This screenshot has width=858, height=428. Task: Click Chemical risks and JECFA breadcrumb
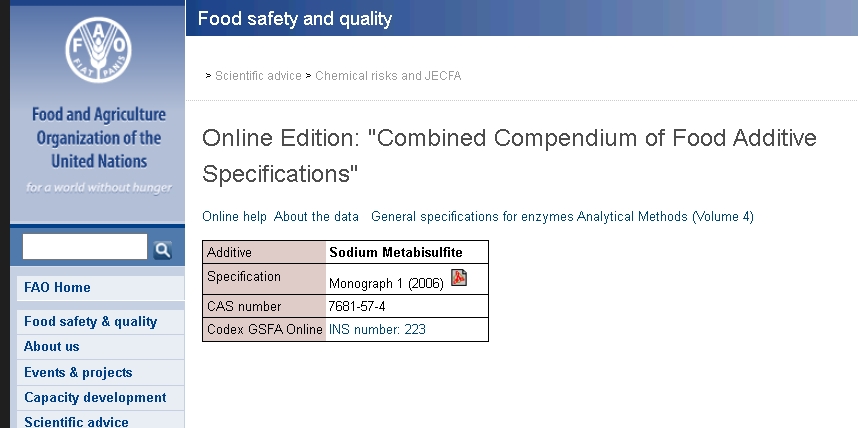click(x=388, y=76)
